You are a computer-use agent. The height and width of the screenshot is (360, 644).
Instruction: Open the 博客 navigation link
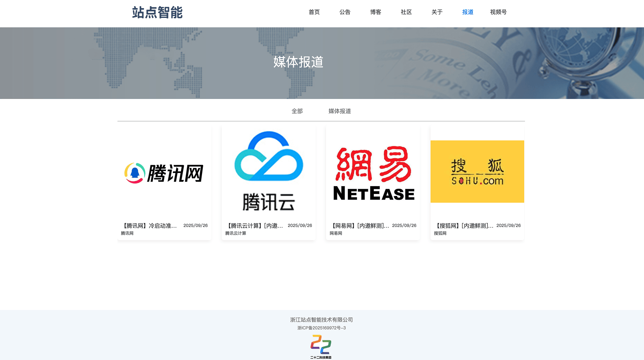[375, 12]
